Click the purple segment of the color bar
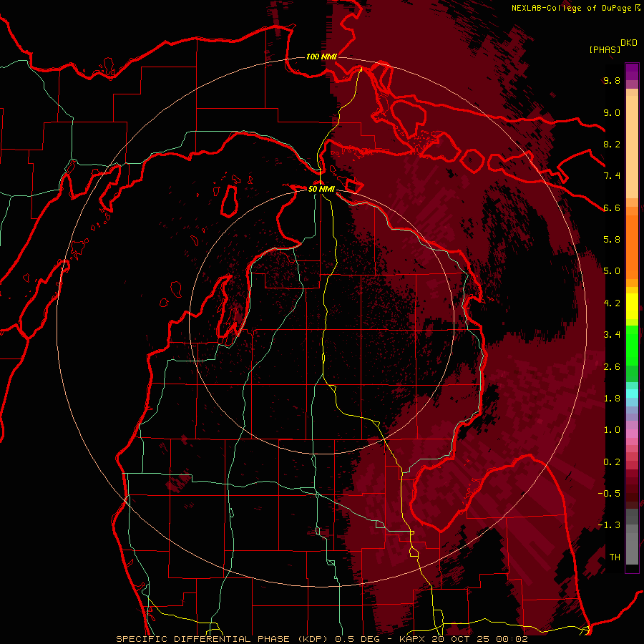644x644 pixels. pyautogui.click(x=632, y=72)
